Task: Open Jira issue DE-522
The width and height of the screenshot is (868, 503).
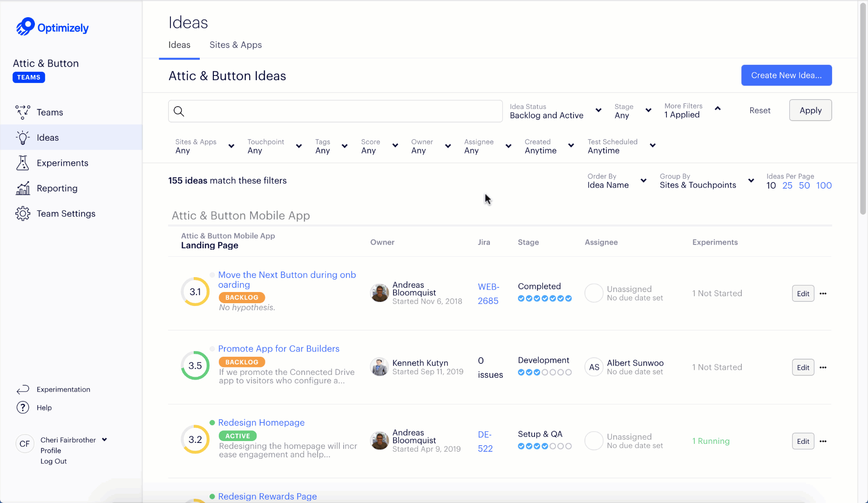Action: tap(485, 442)
